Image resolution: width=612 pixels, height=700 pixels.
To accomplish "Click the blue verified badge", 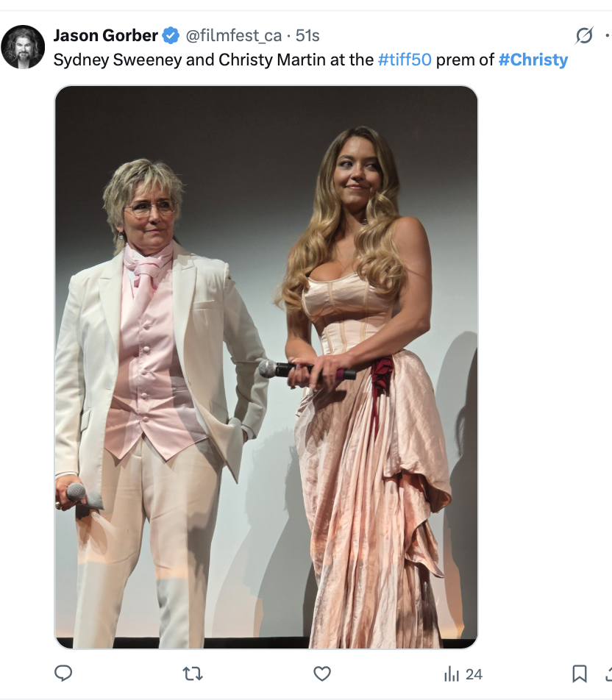I will [171, 35].
